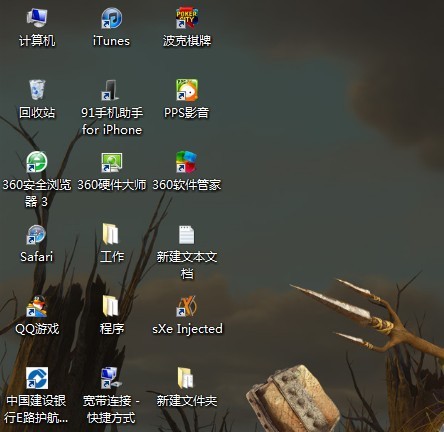Click the iTunes shortcut icon
The width and height of the screenshot is (444, 432).
111,18
